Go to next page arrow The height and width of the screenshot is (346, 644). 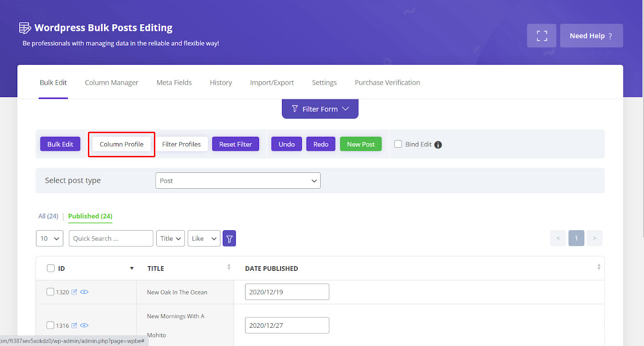click(594, 238)
